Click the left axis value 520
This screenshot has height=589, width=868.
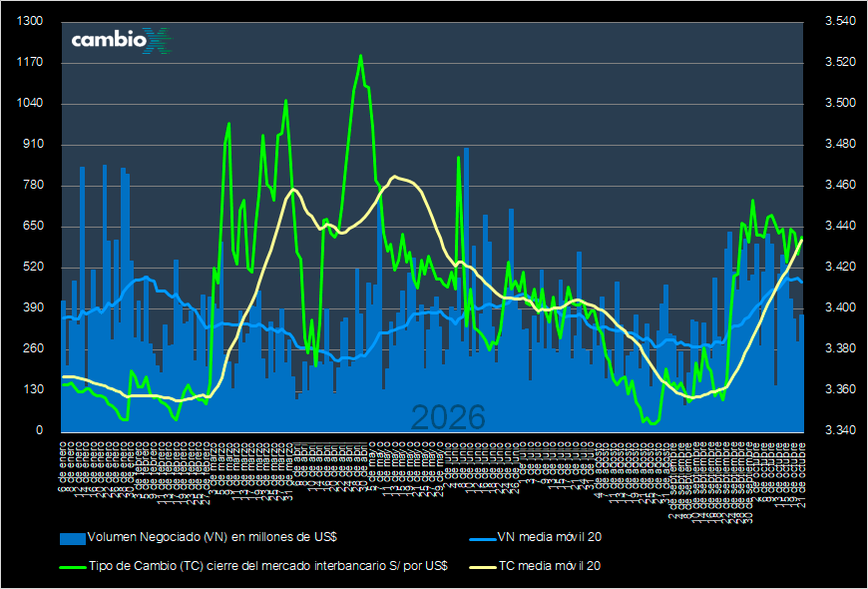(x=33, y=268)
